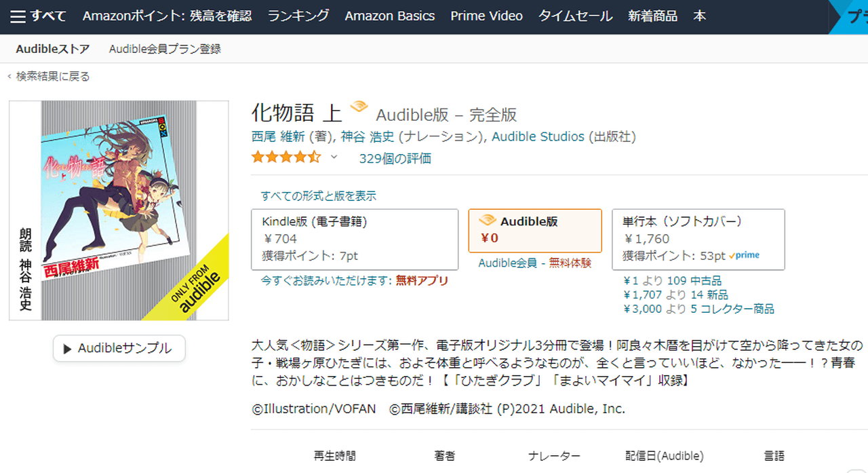The width and height of the screenshot is (868, 473).
Task: Expand the rating breakdown chevron
Action: coord(334,157)
